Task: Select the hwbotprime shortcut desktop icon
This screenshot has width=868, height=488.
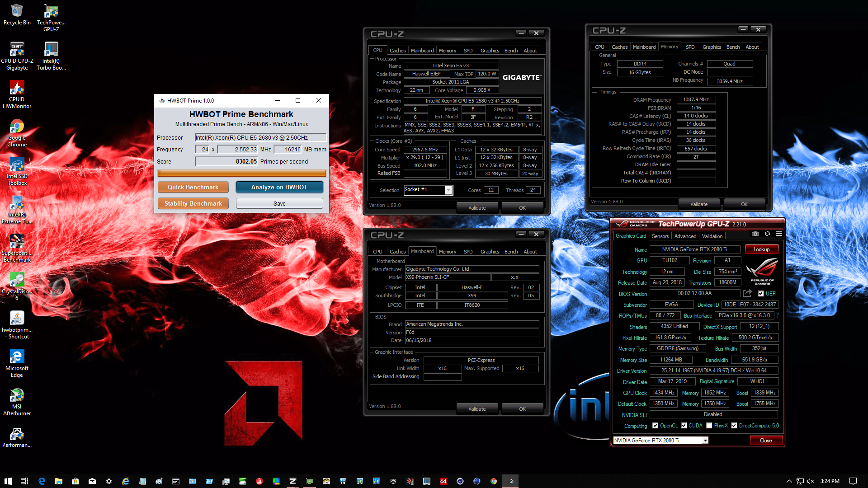Action: click(17, 325)
